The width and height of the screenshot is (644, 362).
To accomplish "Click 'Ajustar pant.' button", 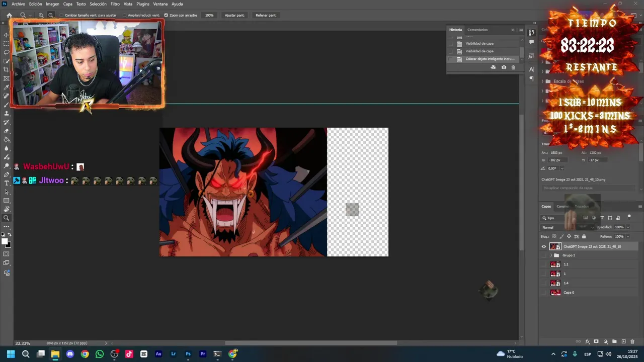I will (234, 15).
